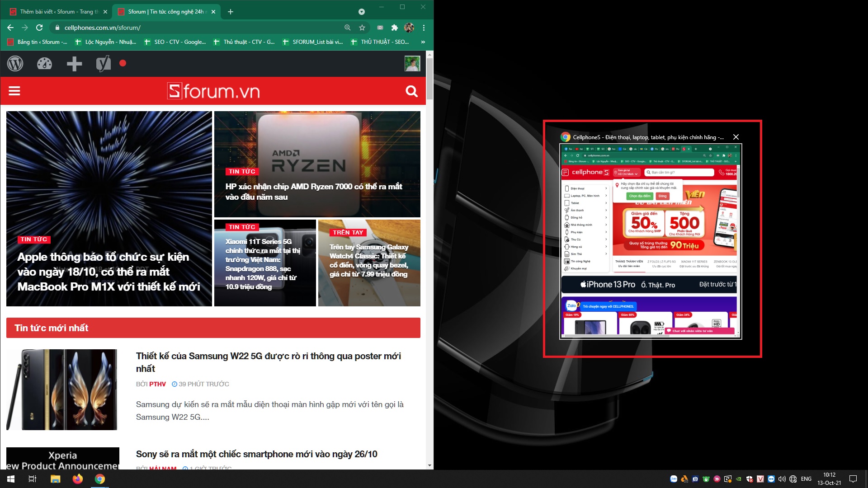Expand the hidden bookmarks chevron
The width and height of the screenshot is (868, 488).
(x=423, y=42)
